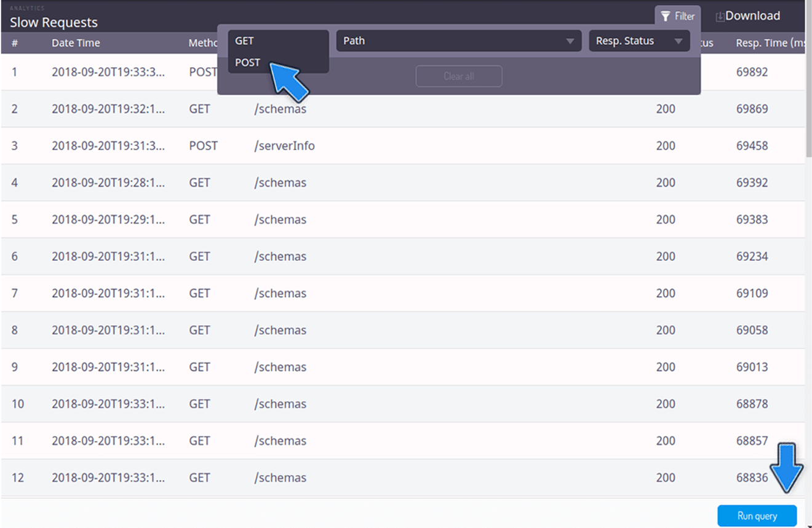812x528 pixels.
Task: Click the Download text label
Action: coord(752,16)
